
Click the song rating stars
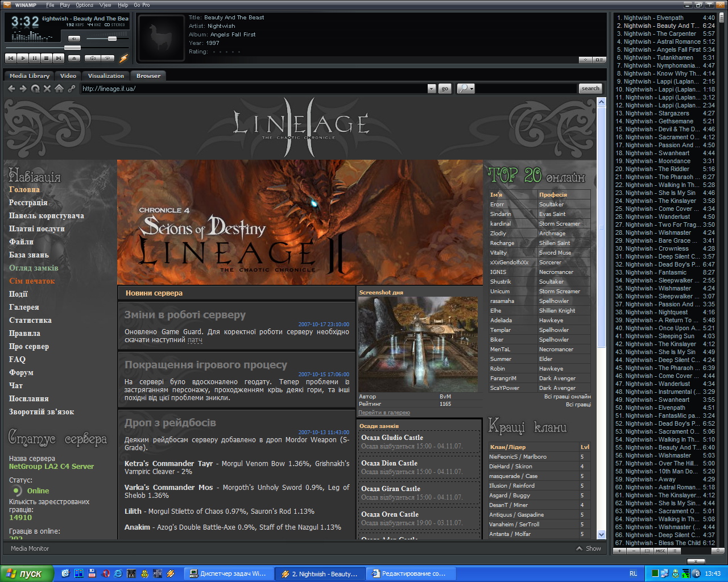[x=226, y=52]
